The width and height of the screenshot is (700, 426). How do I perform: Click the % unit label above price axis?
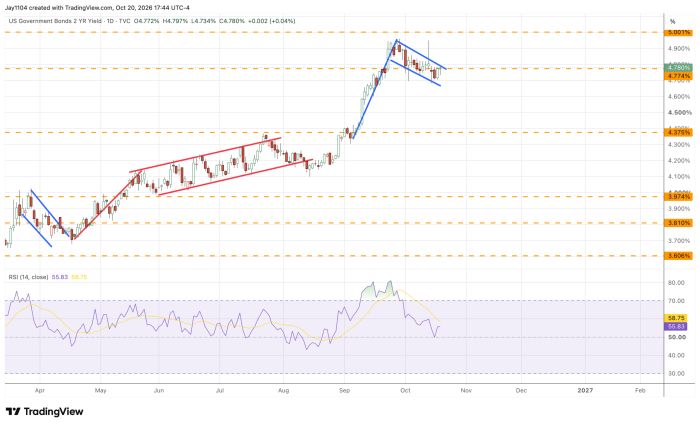click(672, 21)
